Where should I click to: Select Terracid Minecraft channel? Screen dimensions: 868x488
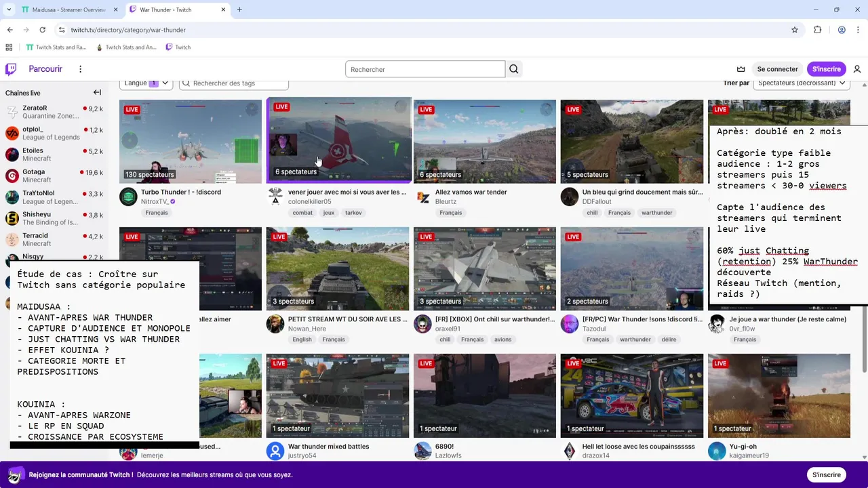point(54,239)
